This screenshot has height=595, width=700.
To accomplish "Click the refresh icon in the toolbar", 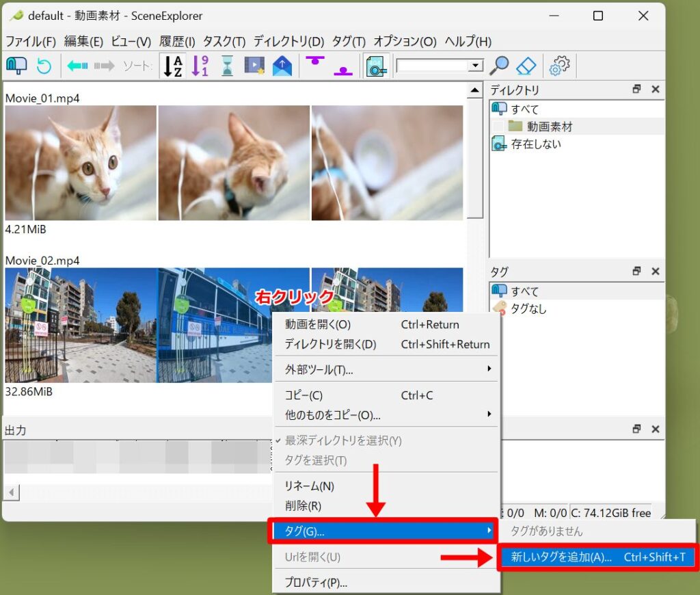I will [44, 66].
